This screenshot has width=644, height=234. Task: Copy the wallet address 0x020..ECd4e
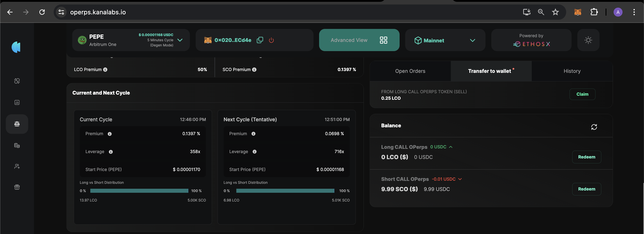pyautogui.click(x=260, y=40)
